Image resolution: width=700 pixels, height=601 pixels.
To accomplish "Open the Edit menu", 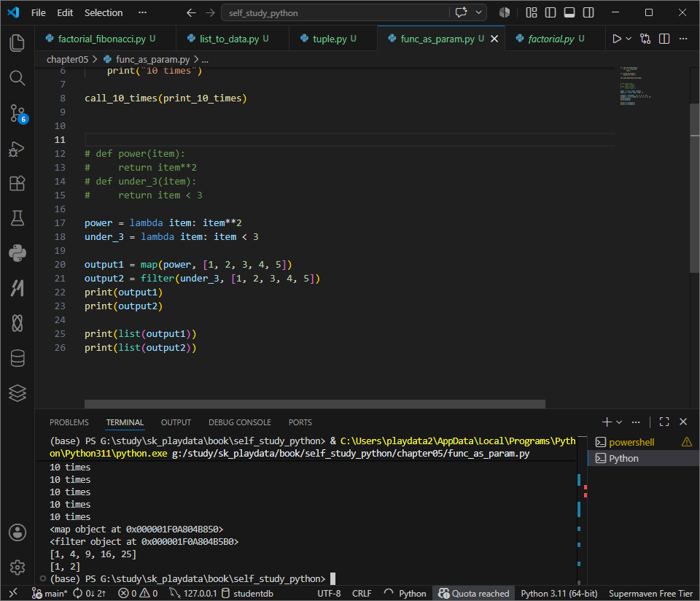I will (x=65, y=12).
